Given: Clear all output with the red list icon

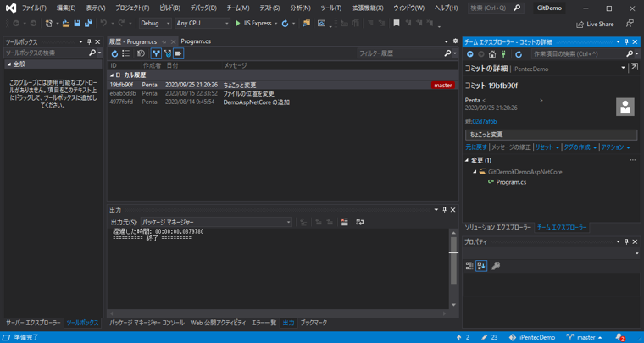Looking at the screenshot, I should pyautogui.click(x=345, y=222).
